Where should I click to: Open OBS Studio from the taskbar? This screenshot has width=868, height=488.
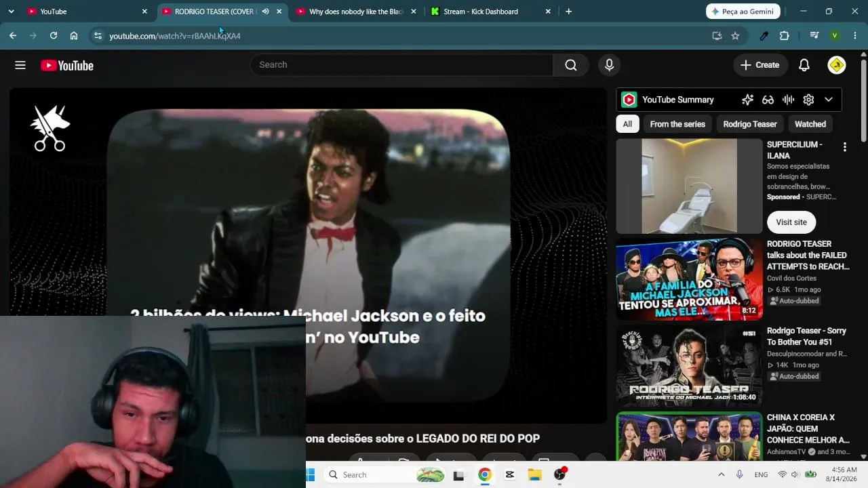(560, 475)
